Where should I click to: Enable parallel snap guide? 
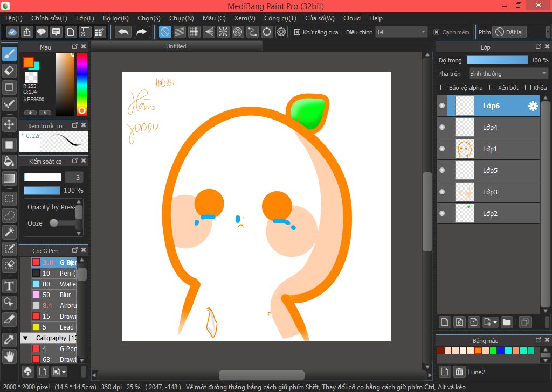click(x=180, y=32)
